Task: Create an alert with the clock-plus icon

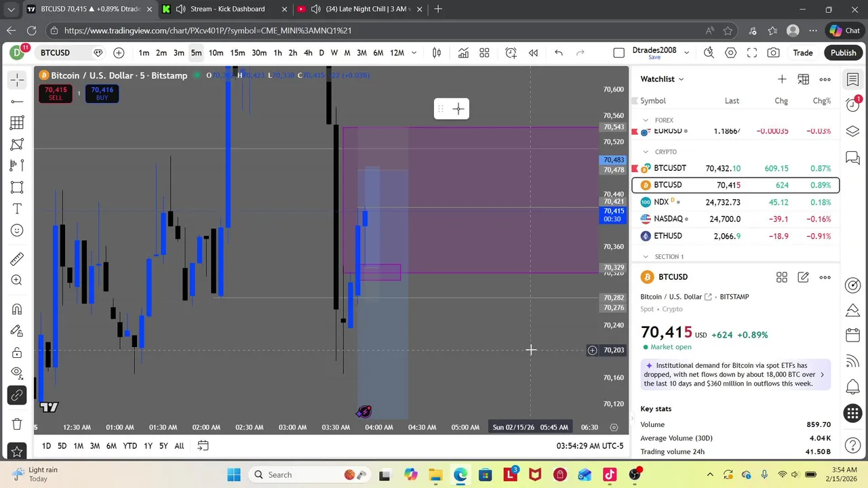Action: click(x=511, y=53)
